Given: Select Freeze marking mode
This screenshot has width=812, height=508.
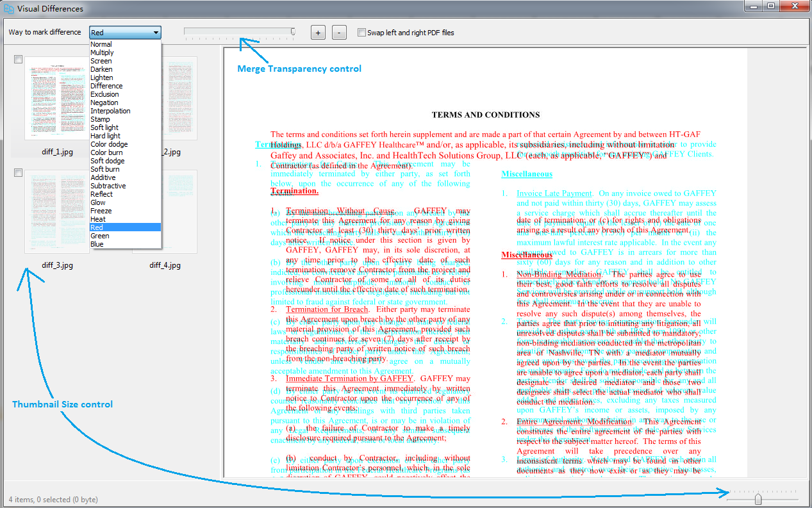Looking at the screenshot, I should coord(126,211).
